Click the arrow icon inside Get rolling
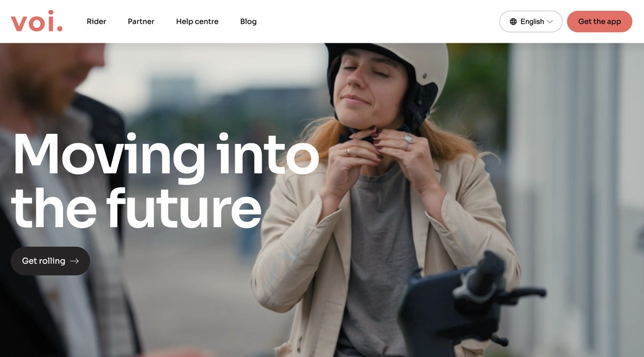644x357 pixels. pos(74,261)
